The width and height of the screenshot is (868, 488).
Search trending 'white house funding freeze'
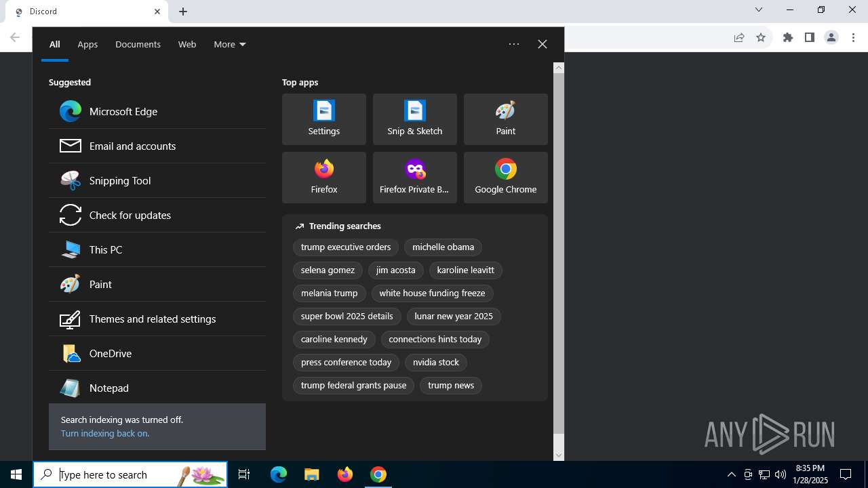click(433, 293)
